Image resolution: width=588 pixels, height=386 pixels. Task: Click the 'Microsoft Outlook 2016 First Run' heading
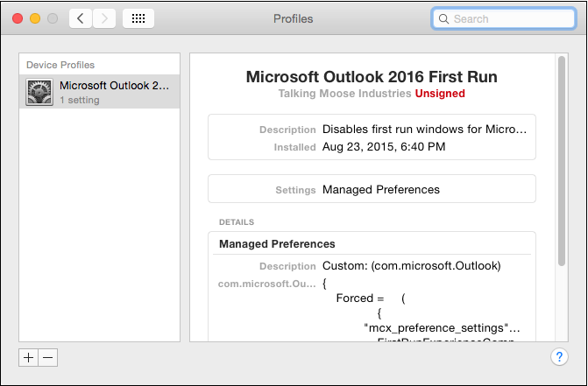372,77
